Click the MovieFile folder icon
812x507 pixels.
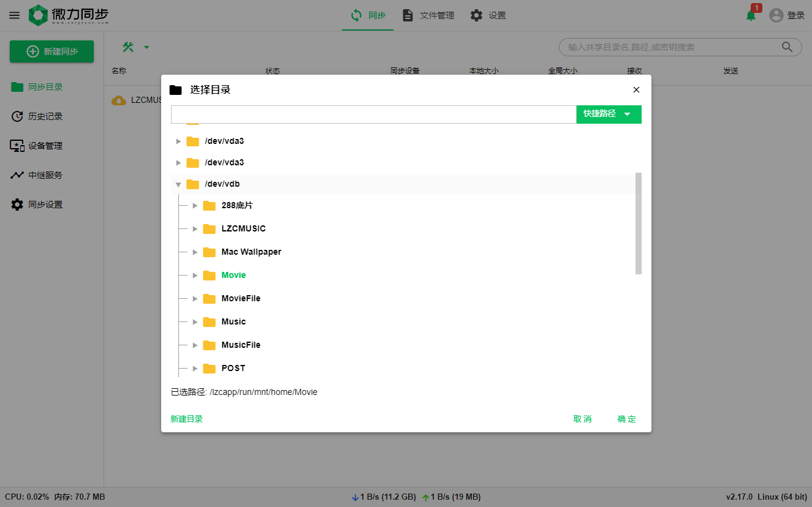click(x=210, y=298)
